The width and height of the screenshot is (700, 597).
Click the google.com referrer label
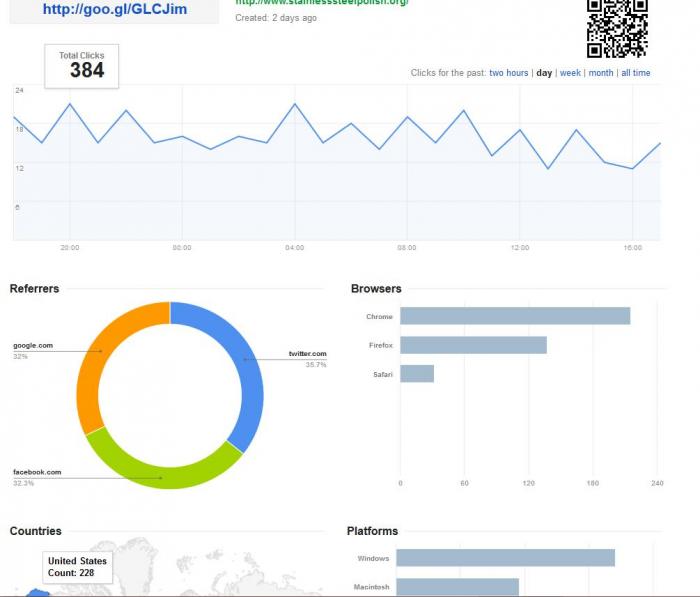click(x=33, y=346)
